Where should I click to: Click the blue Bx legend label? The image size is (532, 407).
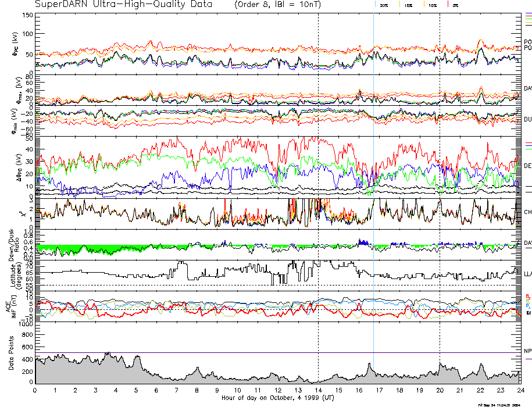pyautogui.click(x=527, y=305)
